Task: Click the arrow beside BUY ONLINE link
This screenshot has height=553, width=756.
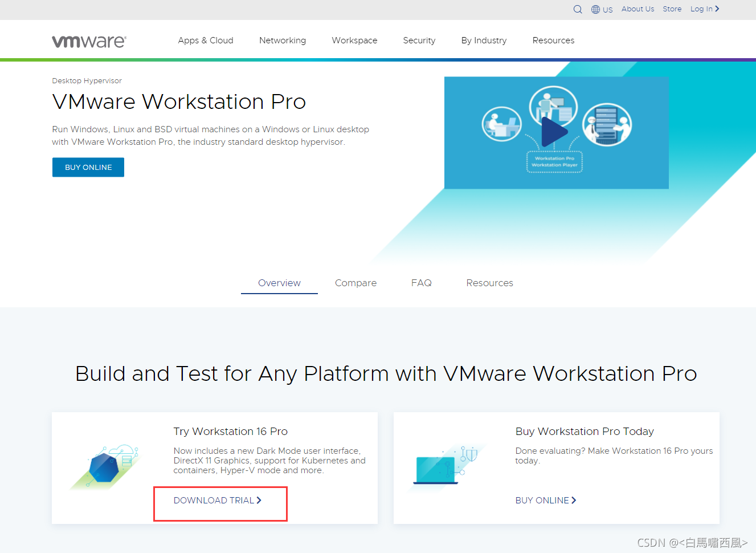Action: point(574,500)
